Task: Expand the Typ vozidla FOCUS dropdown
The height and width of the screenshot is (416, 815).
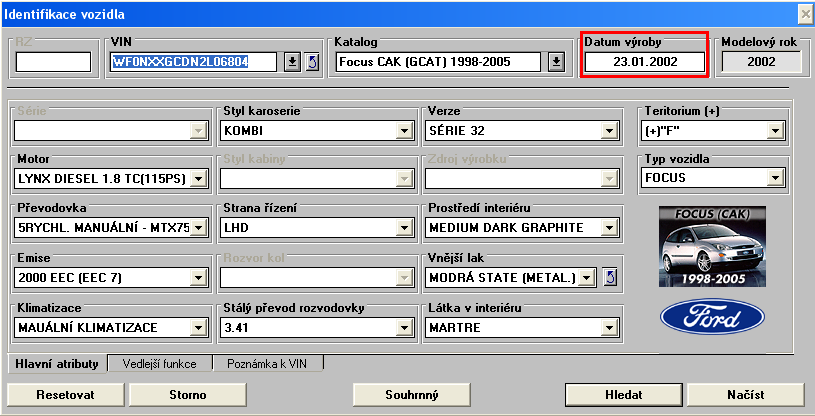Action: point(774,179)
